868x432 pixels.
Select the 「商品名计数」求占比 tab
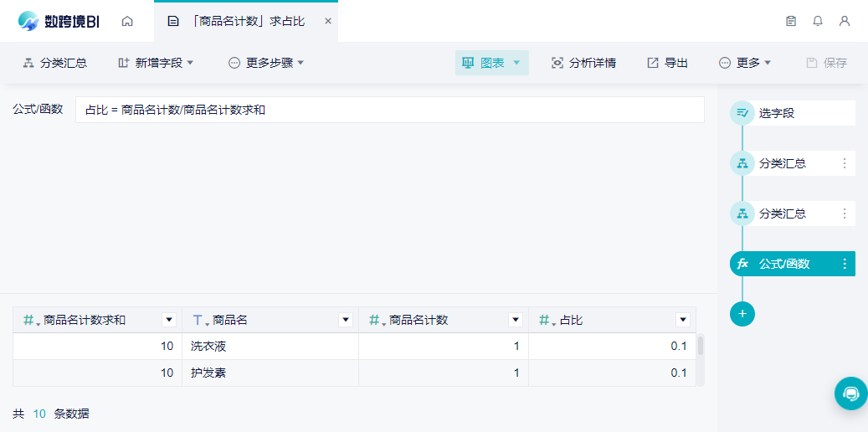[246, 21]
